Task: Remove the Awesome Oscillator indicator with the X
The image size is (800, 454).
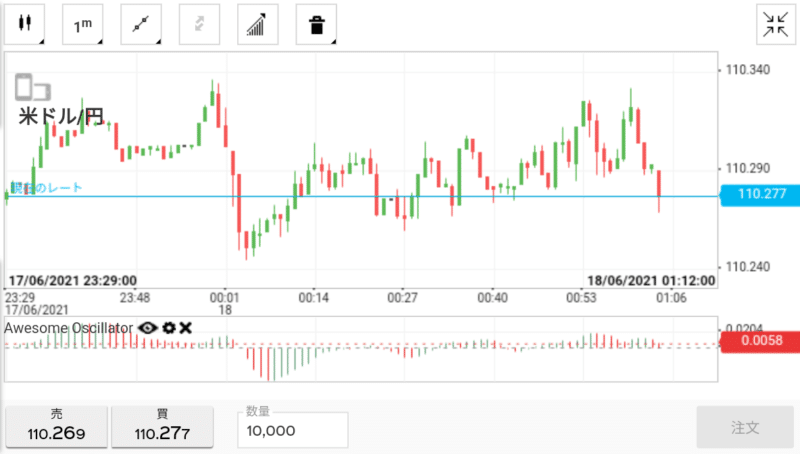Action: pyautogui.click(x=186, y=327)
